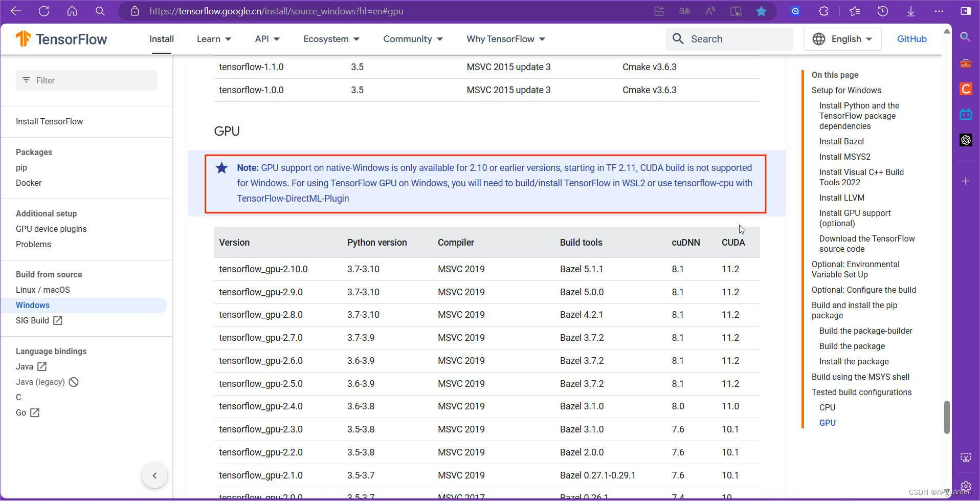Open browser history icon
The image size is (980, 501).
883,11
